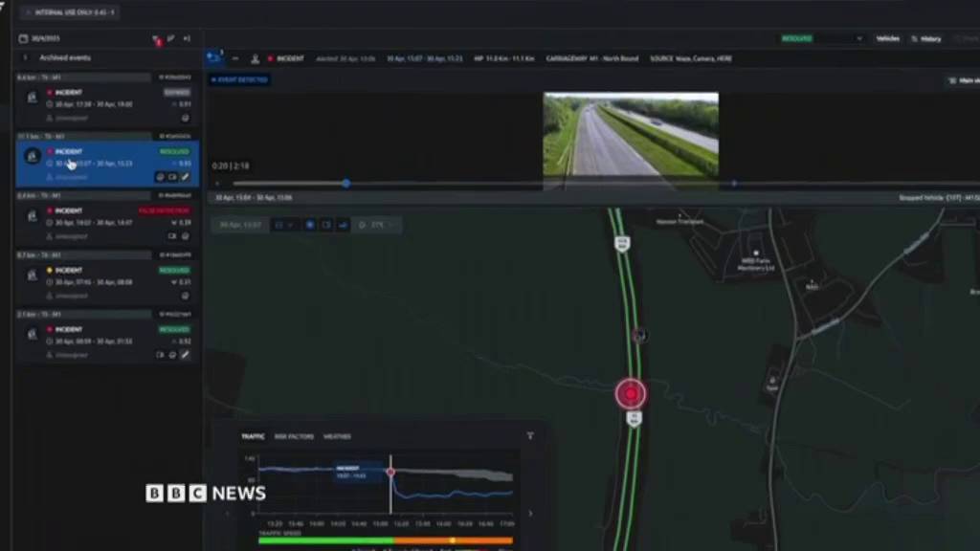Collapse the Archived events list
This screenshot has width=980, height=551.
pyautogui.click(x=25, y=57)
